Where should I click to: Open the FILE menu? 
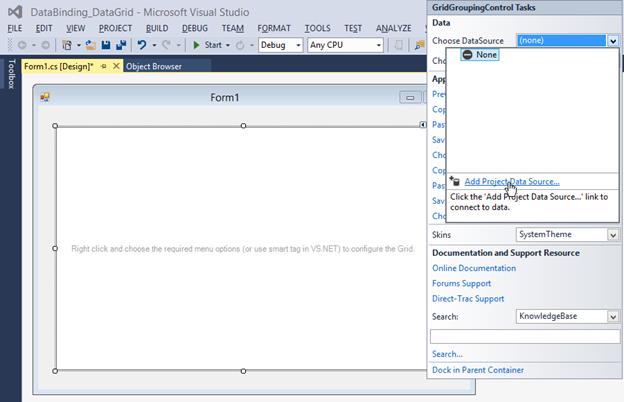tap(15, 28)
